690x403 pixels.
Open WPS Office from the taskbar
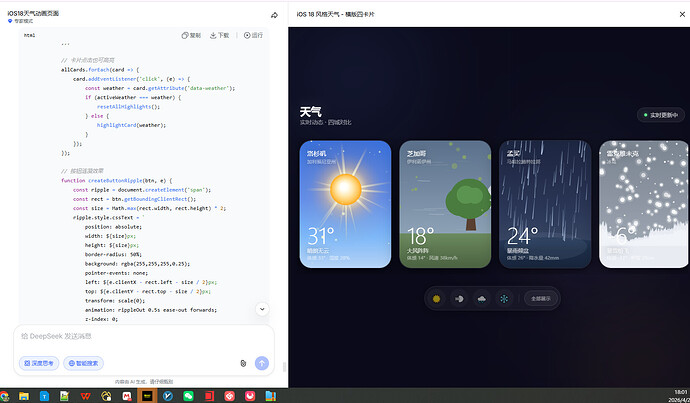[x=85, y=396]
